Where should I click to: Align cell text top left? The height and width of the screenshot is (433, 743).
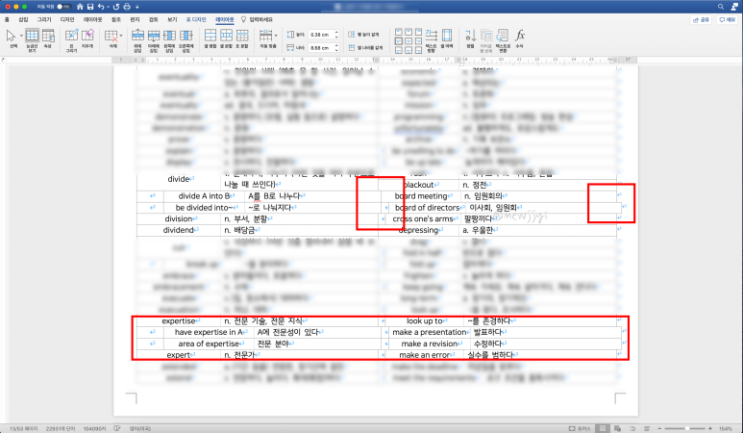[399, 32]
